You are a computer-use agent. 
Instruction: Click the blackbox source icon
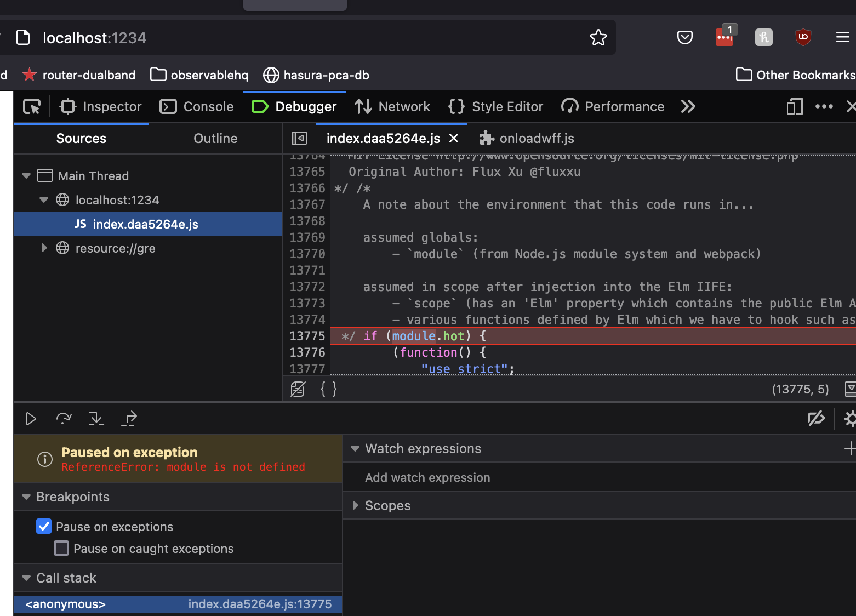pyautogui.click(x=298, y=389)
